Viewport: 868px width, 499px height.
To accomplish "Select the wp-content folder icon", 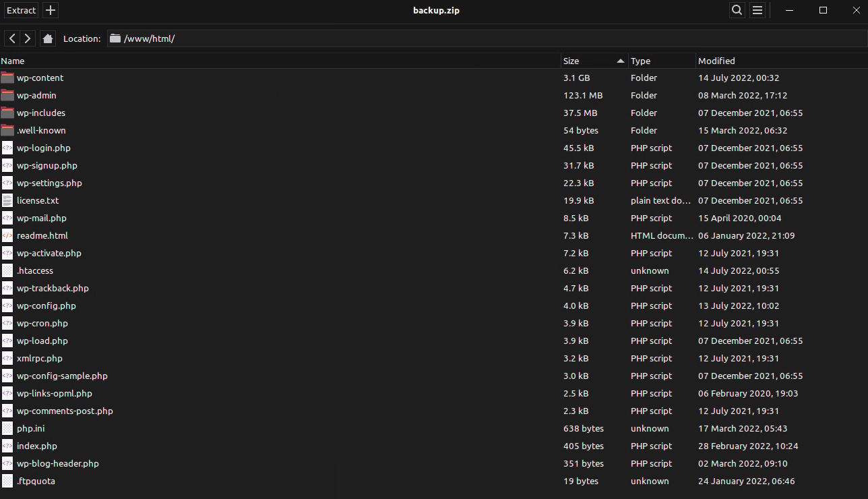I will coord(7,78).
